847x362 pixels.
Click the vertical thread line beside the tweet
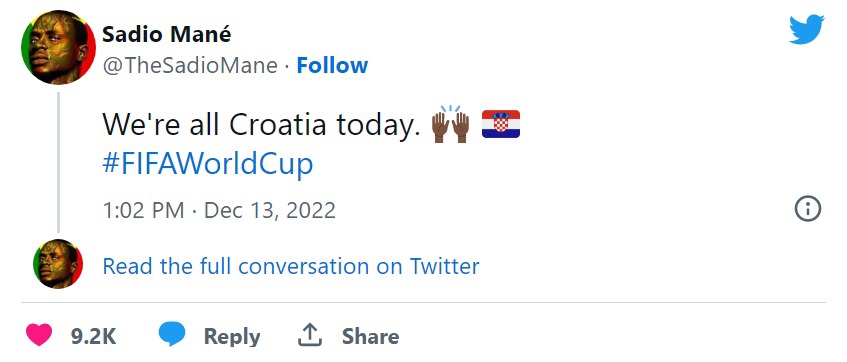pyautogui.click(x=58, y=162)
